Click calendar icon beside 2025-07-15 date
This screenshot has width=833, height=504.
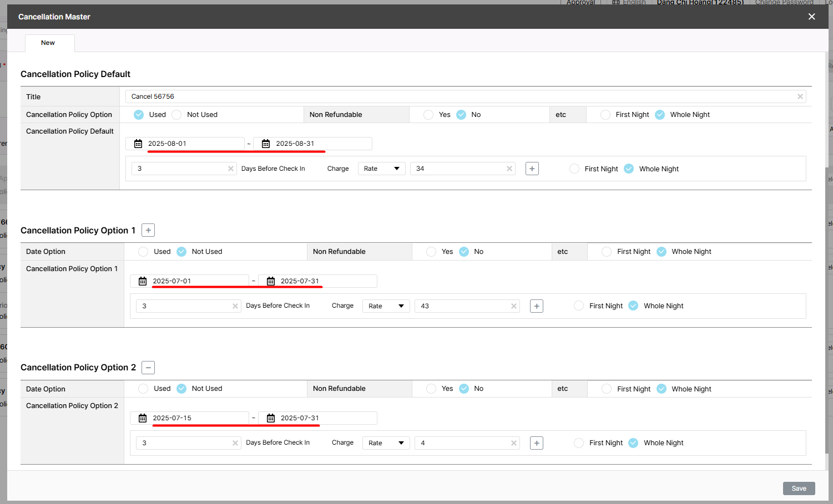coord(143,418)
